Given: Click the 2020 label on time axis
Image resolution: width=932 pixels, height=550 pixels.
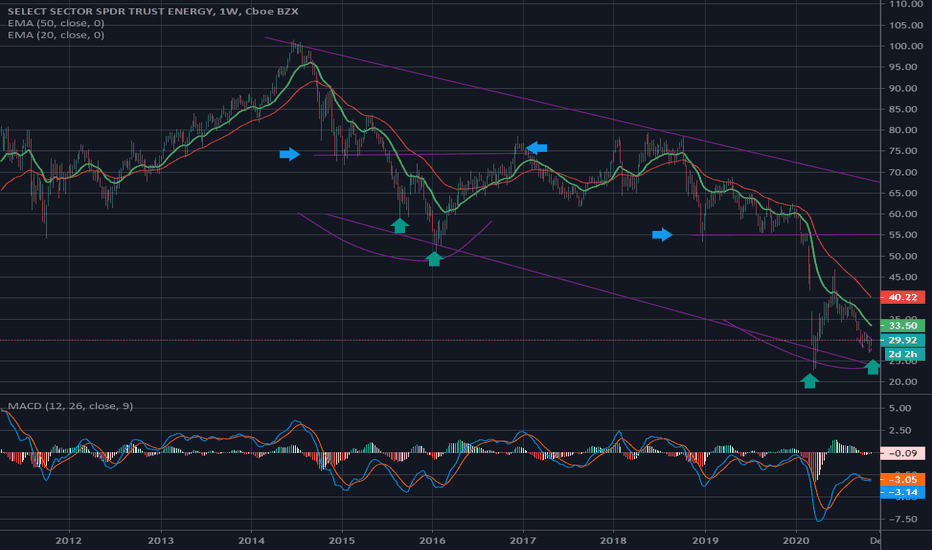Looking at the screenshot, I should pos(796,540).
